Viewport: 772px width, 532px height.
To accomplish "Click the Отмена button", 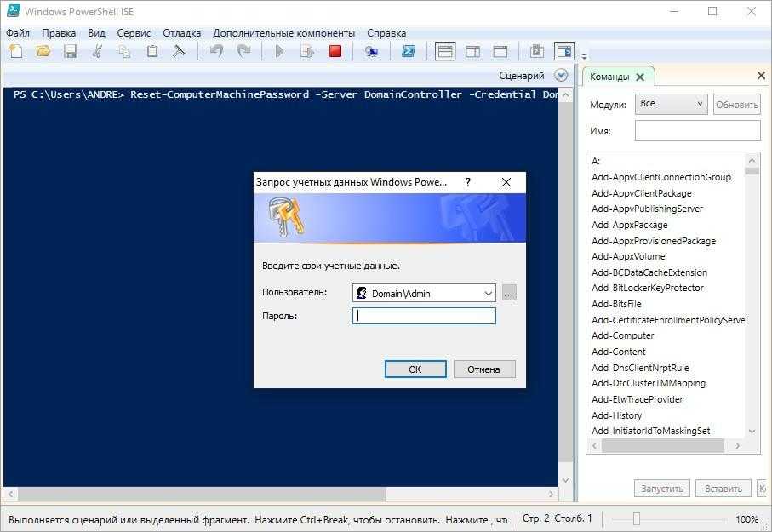I will (x=483, y=369).
